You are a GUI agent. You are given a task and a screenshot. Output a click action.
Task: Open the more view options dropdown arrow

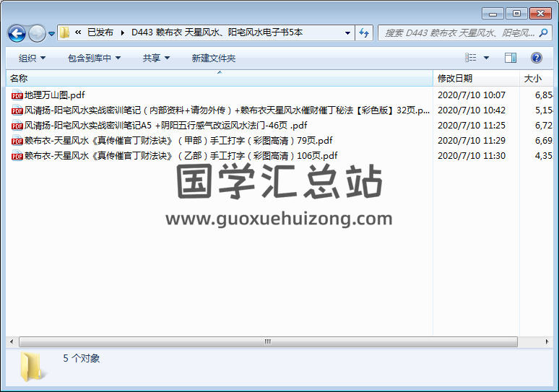point(486,58)
